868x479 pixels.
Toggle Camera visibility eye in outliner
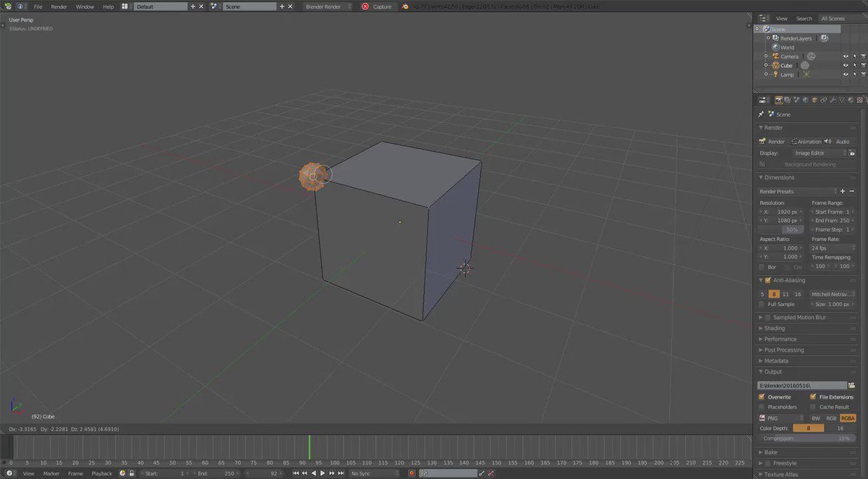tap(846, 56)
